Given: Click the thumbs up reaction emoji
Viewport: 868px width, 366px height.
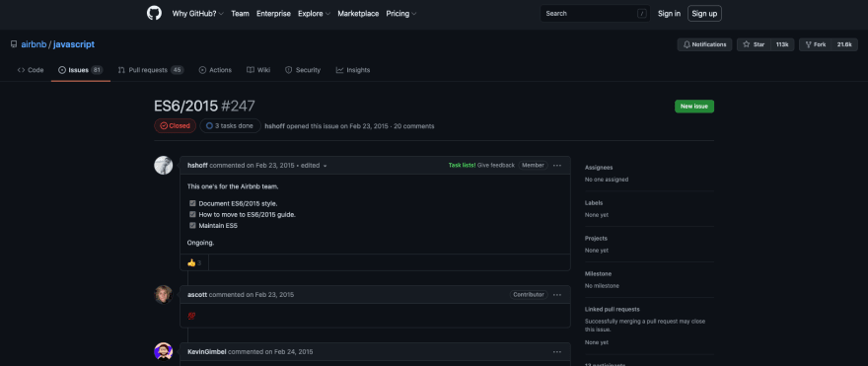Looking at the screenshot, I should click(x=191, y=263).
